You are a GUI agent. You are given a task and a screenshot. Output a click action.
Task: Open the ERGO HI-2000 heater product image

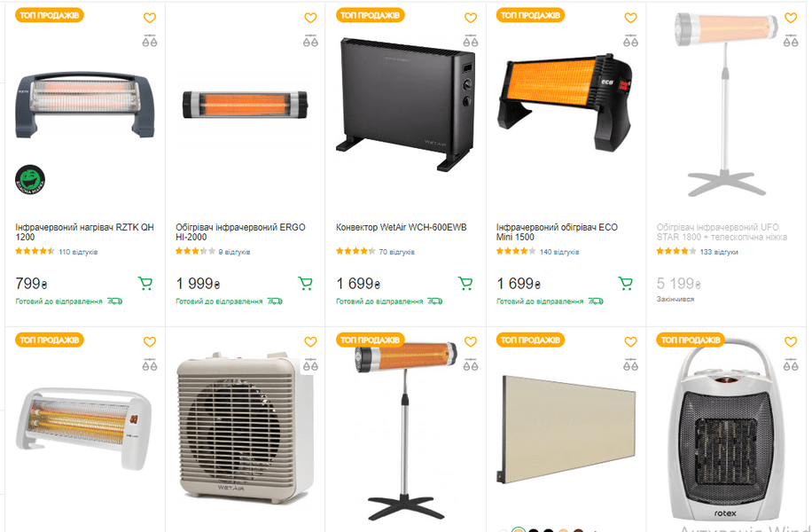245,105
